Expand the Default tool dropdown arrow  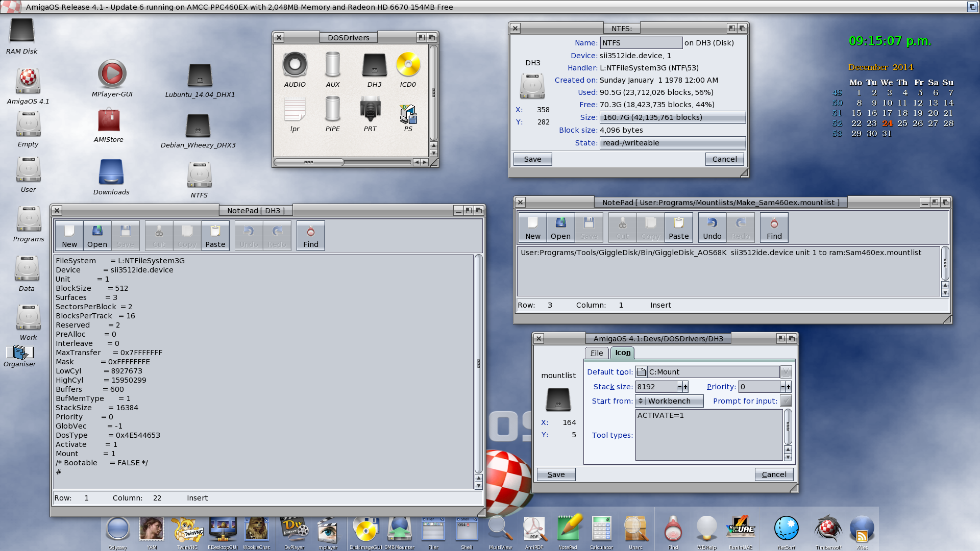pyautogui.click(x=786, y=372)
